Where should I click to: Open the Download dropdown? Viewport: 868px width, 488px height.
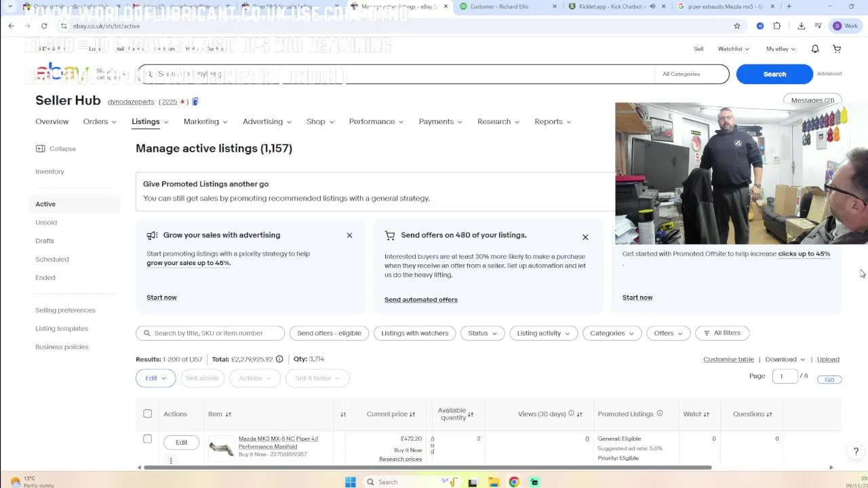click(785, 359)
